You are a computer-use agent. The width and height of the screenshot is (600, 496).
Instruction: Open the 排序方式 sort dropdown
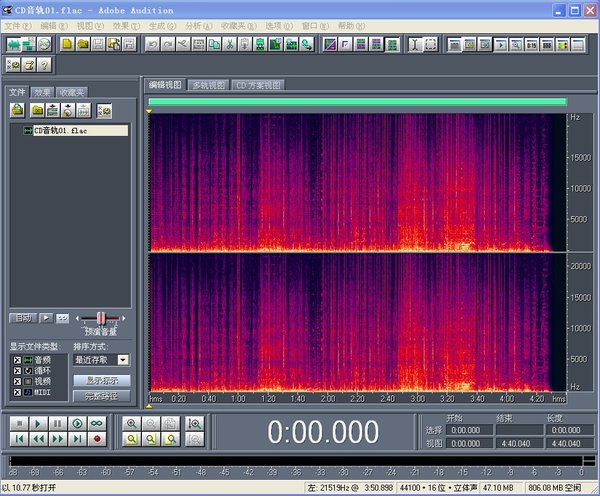123,360
